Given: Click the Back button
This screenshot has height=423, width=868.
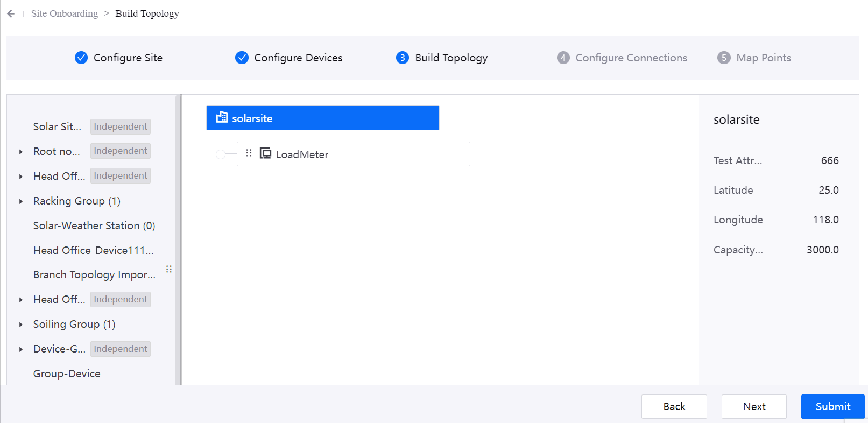Looking at the screenshot, I should (674, 406).
